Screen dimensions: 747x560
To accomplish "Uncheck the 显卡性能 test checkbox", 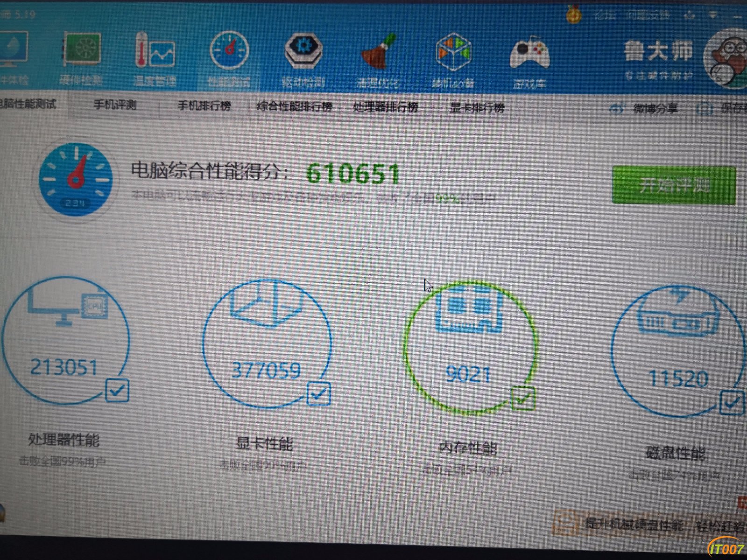I will (319, 394).
